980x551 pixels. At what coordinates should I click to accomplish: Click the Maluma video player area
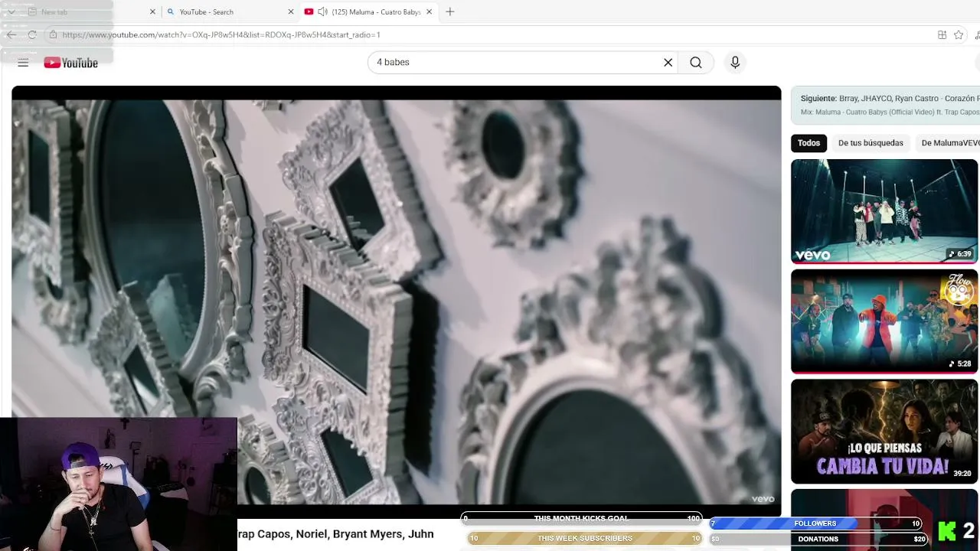(x=397, y=301)
